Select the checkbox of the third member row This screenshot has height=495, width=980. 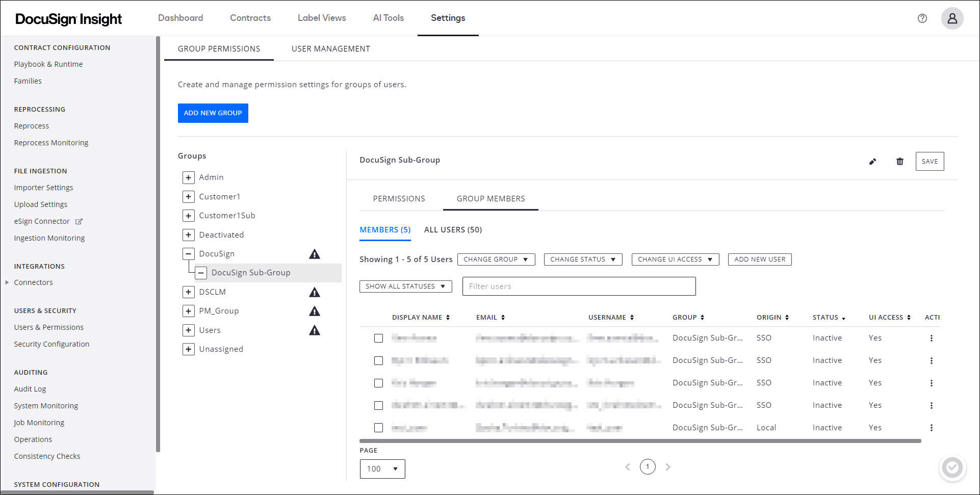378,383
